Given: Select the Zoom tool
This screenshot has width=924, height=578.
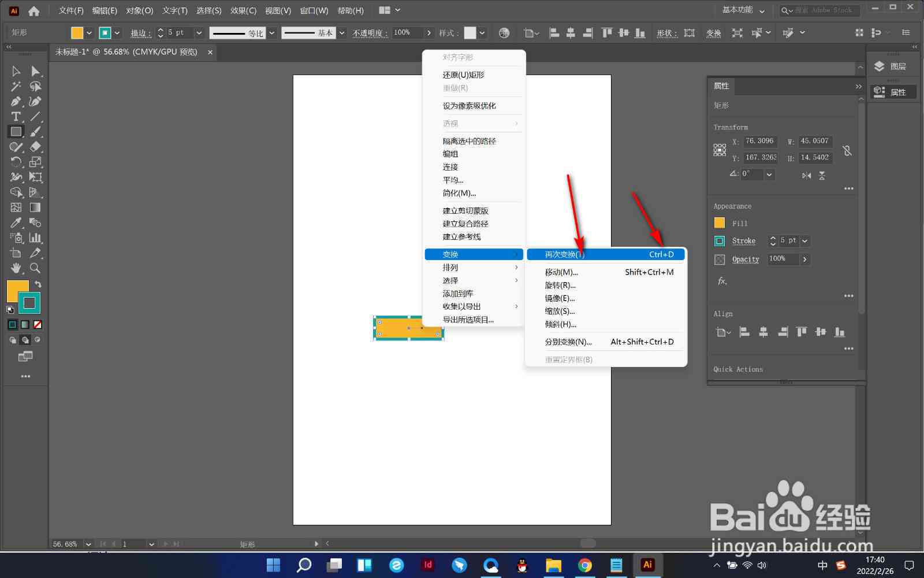Looking at the screenshot, I should [x=35, y=268].
